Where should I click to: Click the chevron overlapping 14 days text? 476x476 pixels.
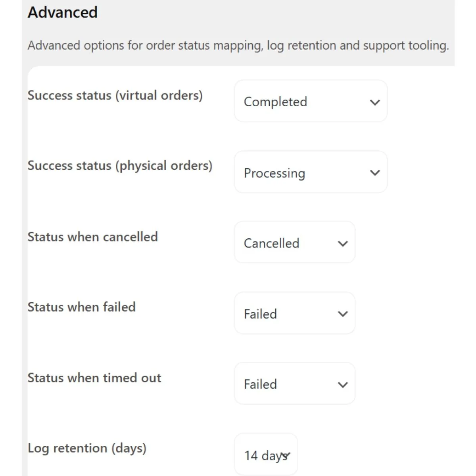click(286, 455)
